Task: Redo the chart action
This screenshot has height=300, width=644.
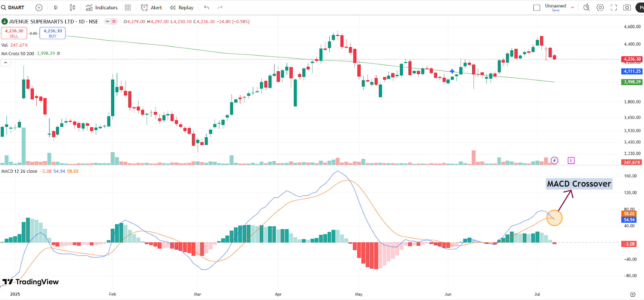Action: tap(220, 8)
